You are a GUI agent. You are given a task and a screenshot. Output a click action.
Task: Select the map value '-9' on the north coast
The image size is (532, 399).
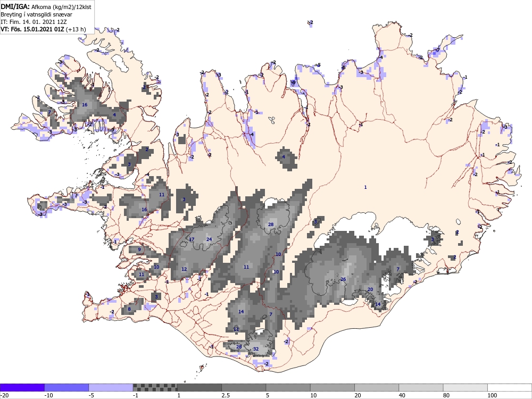[293, 82]
